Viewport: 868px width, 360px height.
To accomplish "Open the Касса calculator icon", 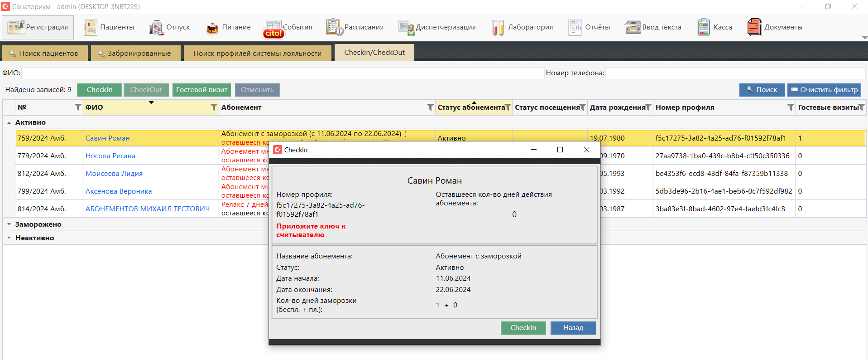I will click(x=704, y=27).
